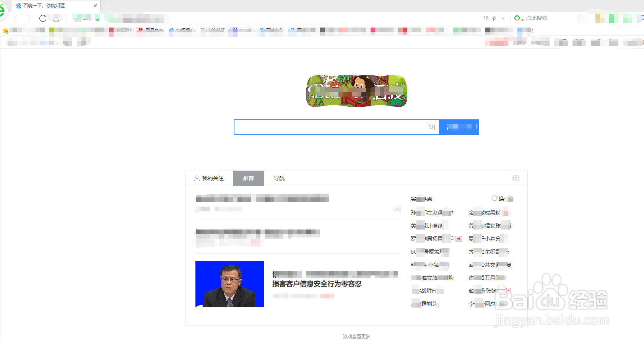This screenshot has height=342, width=644.
Task: Click the bookmark starting with 如何 in the bookmarks bar
Action: [x=182, y=31]
